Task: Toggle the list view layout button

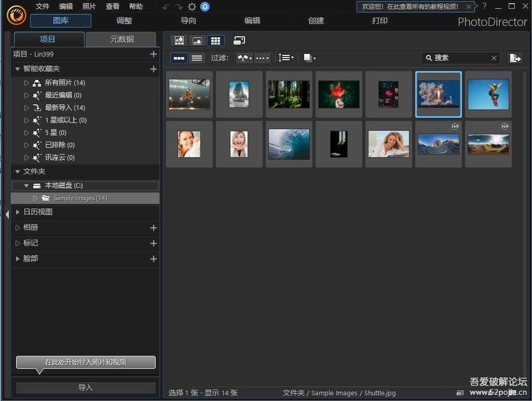Action: 197,58
